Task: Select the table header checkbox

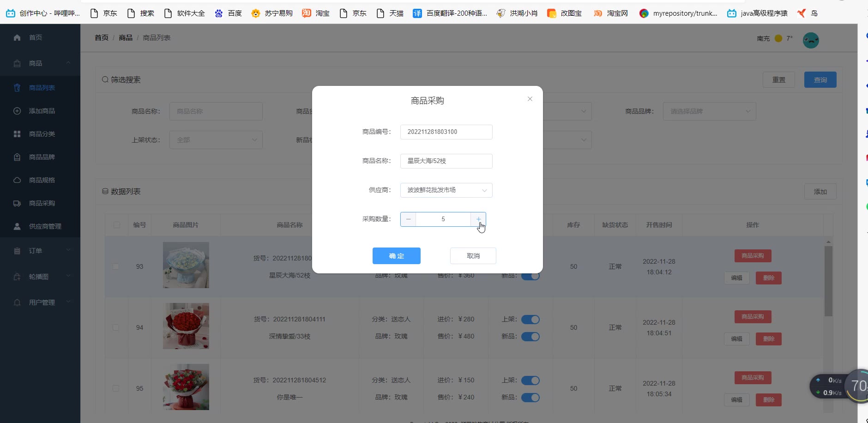Action: click(116, 225)
